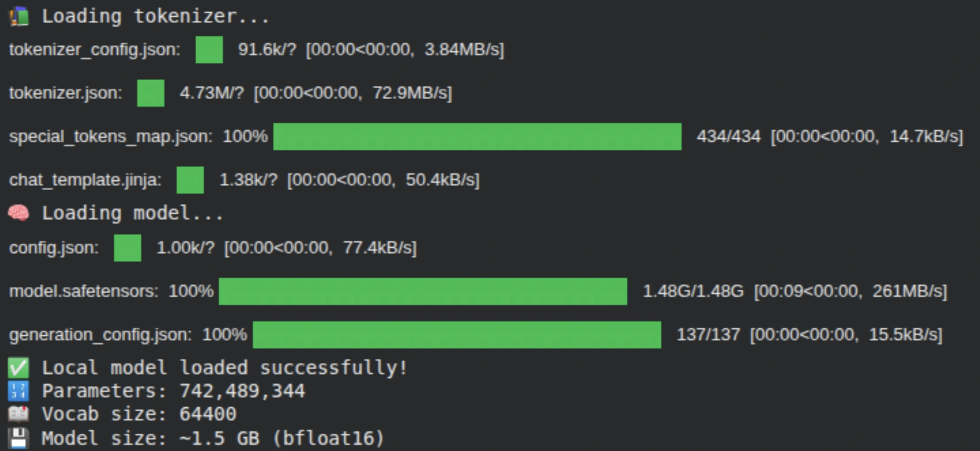Viewport: 980px width, 451px height.
Task: Click the "~1.5 GB (bfloat16)" model size text
Action: pos(281,438)
